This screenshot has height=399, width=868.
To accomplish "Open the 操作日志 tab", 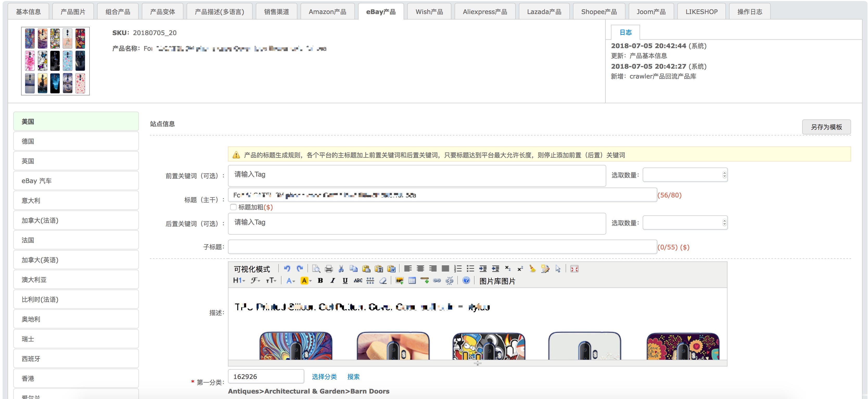I will click(749, 12).
